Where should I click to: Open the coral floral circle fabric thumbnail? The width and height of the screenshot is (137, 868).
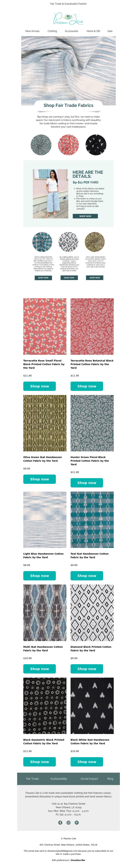tap(68, 144)
